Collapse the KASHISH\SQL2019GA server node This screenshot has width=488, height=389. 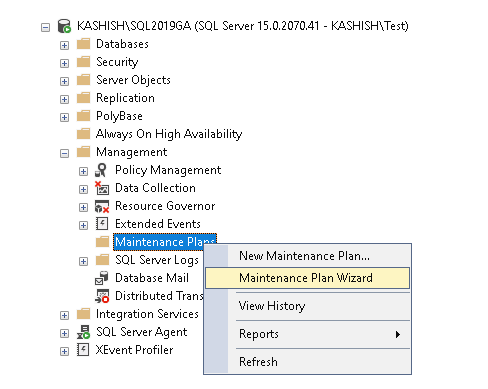click(x=45, y=27)
